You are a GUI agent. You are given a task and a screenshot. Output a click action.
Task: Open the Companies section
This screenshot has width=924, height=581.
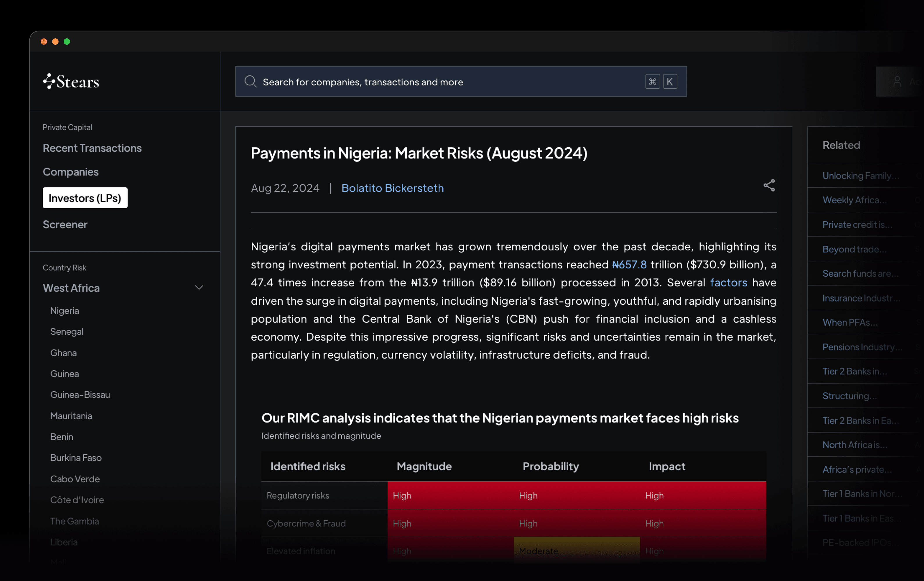71,172
